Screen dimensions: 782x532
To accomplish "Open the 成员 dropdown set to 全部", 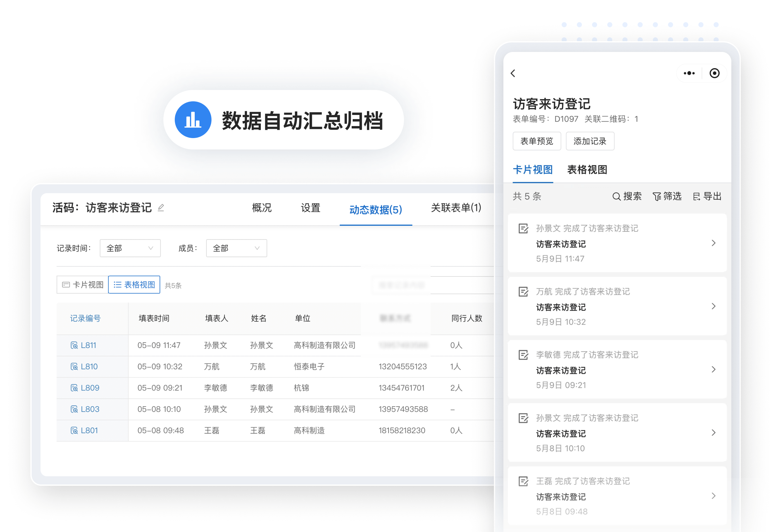I will (x=236, y=248).
